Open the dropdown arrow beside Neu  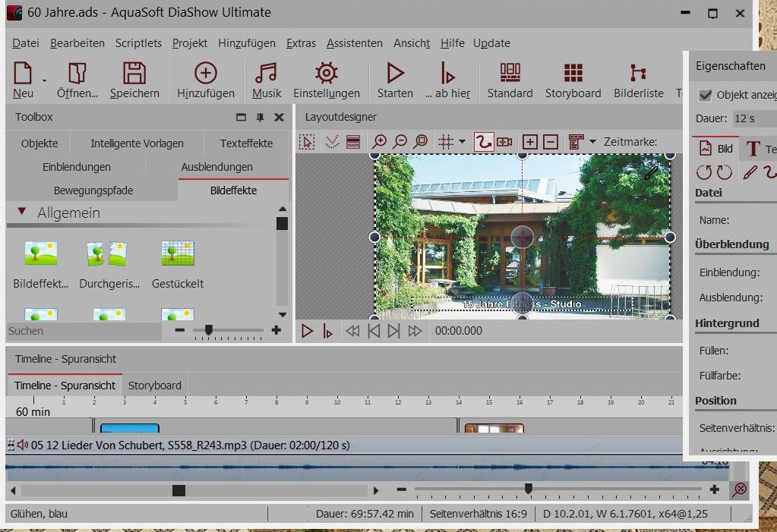click(x=44, y=80)
